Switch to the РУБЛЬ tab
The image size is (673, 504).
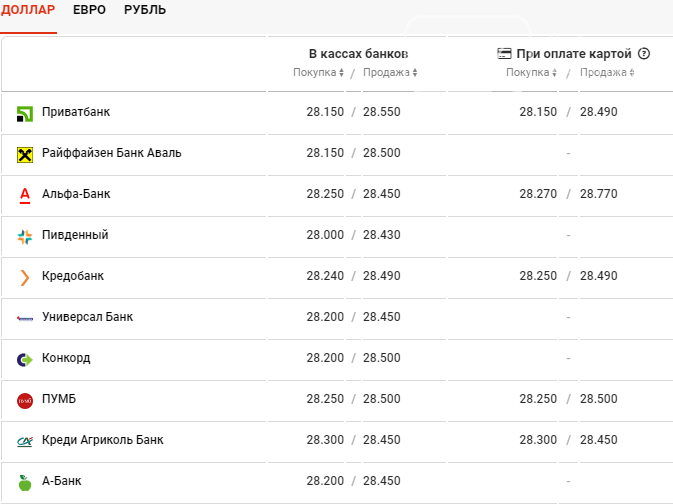[x=145, y=10]
